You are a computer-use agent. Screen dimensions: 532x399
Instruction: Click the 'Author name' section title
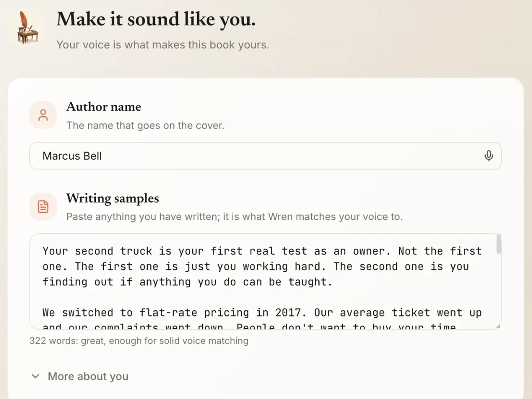pyautogui.click(x=104, y=107)
